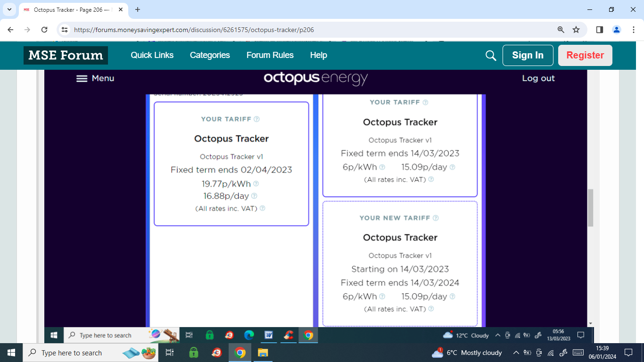View site information icon in address bar
Screen dimensions: 644x362
[x=65, y=30]
